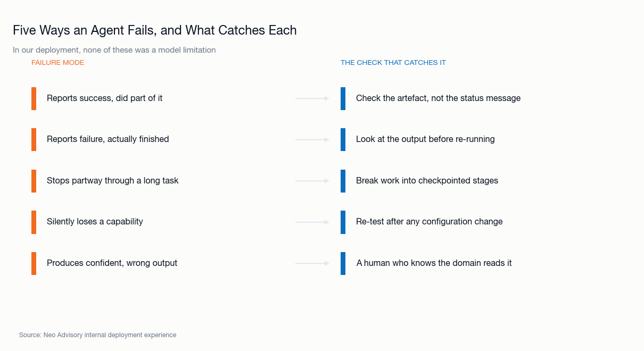Select text 'Produces confident, wrong output'
The height and width of the screenshot is (351, 644).
coord(112,263)
